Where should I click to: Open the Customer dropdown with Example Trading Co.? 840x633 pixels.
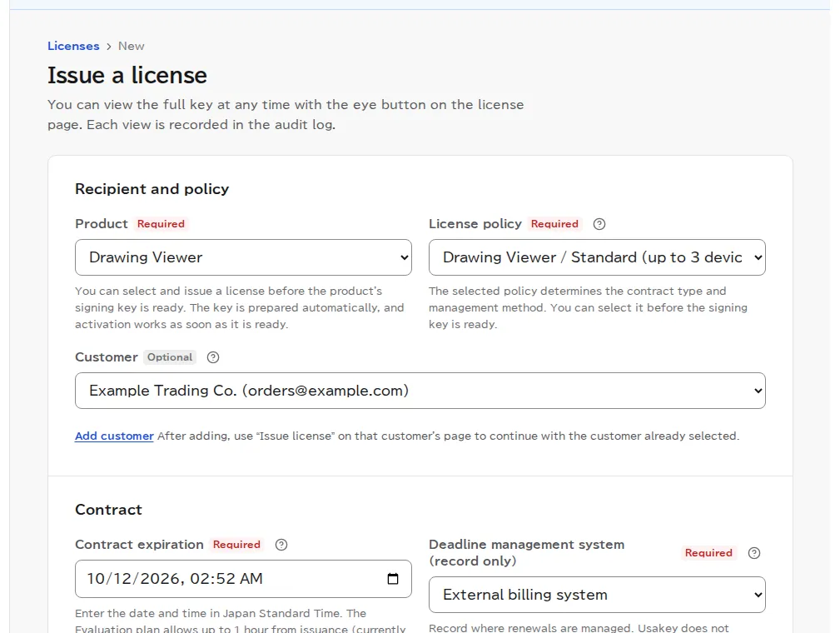click(x=420, y=391)
